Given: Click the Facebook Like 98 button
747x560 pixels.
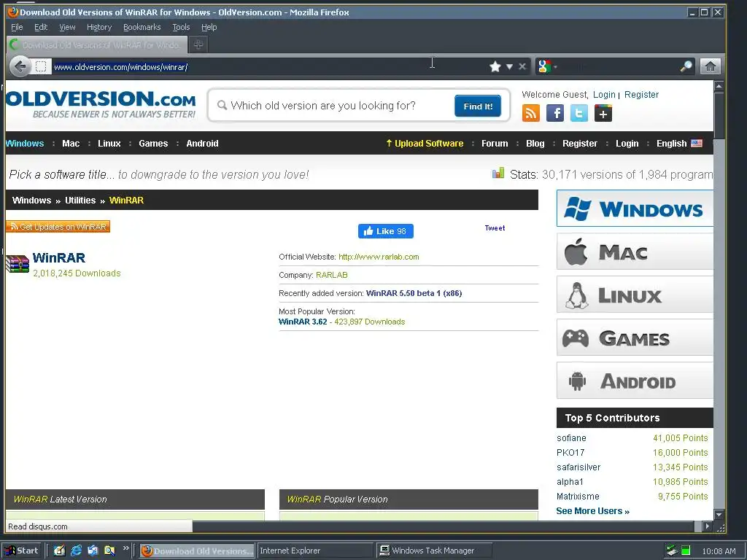Looking at the screenshot, I should (385, 231).
